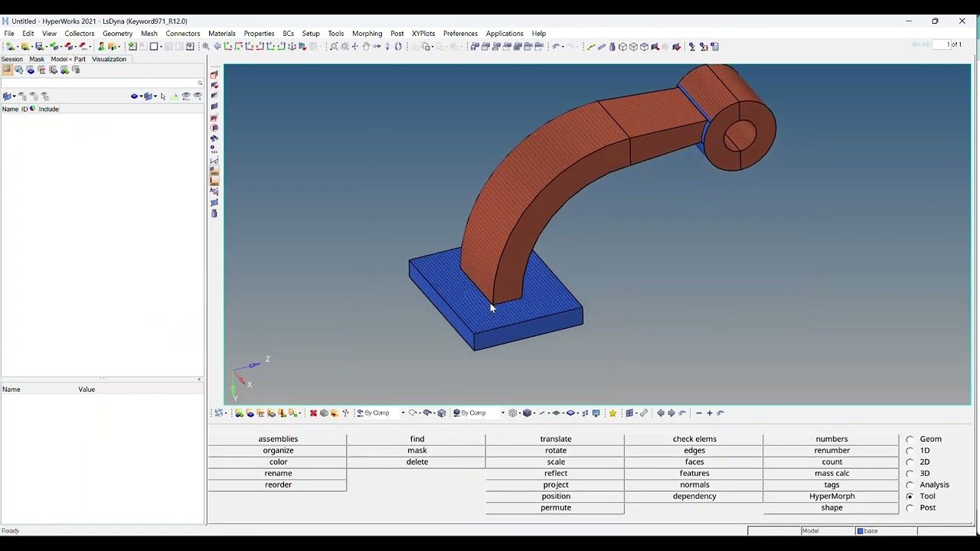980x551 pixels.
Task: Open first By Comp color mode dropdown
Action: coord(403,413)
